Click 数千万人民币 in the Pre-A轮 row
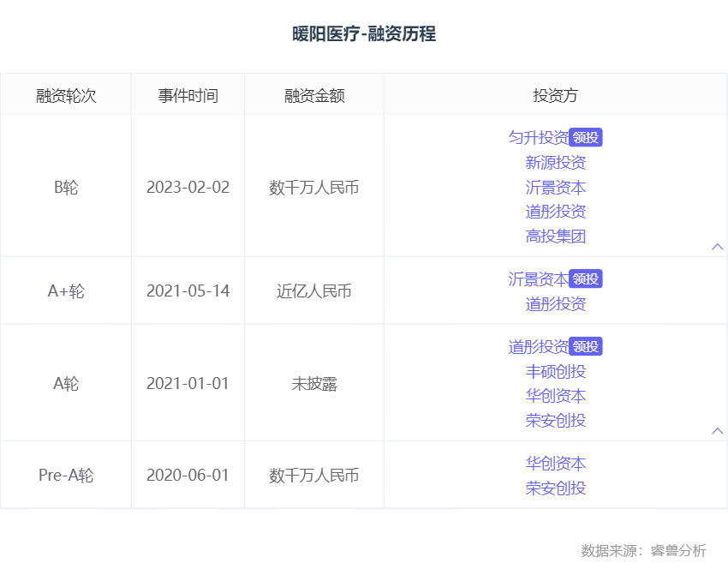 point(314,475)
